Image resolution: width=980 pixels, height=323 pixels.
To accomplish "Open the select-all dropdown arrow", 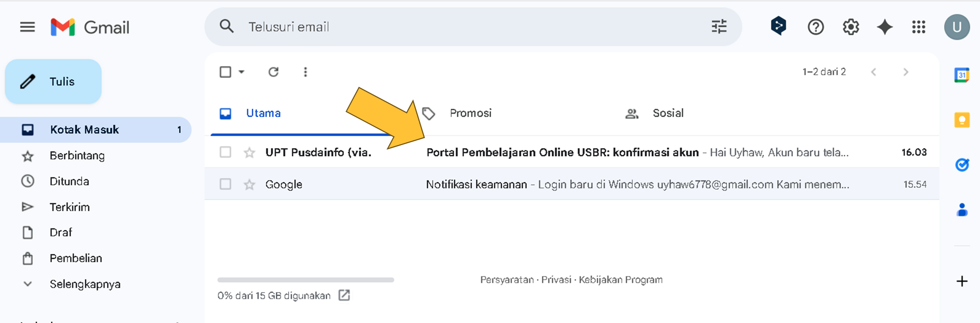I will click(242, 72).
